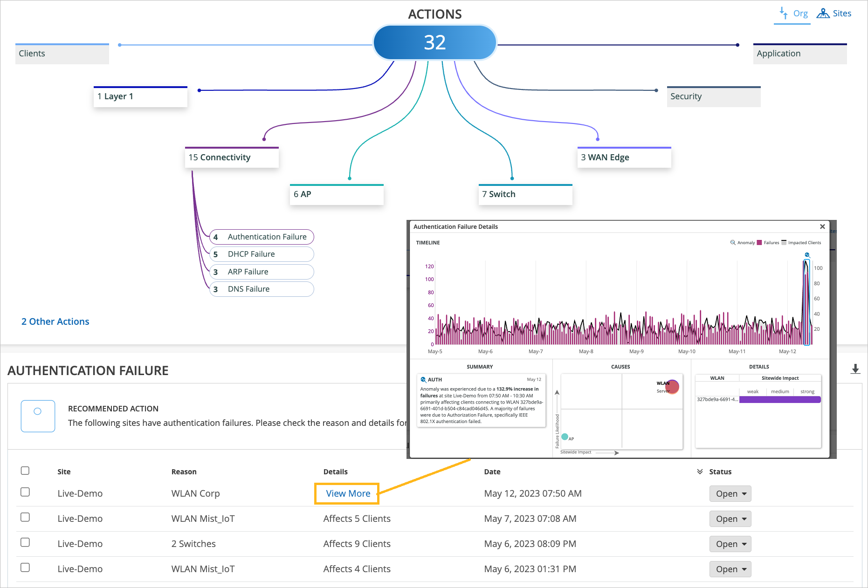Click the sort chevron beside Status header
The width and height of the screenshot is (868, 588).
coord(700,472)
